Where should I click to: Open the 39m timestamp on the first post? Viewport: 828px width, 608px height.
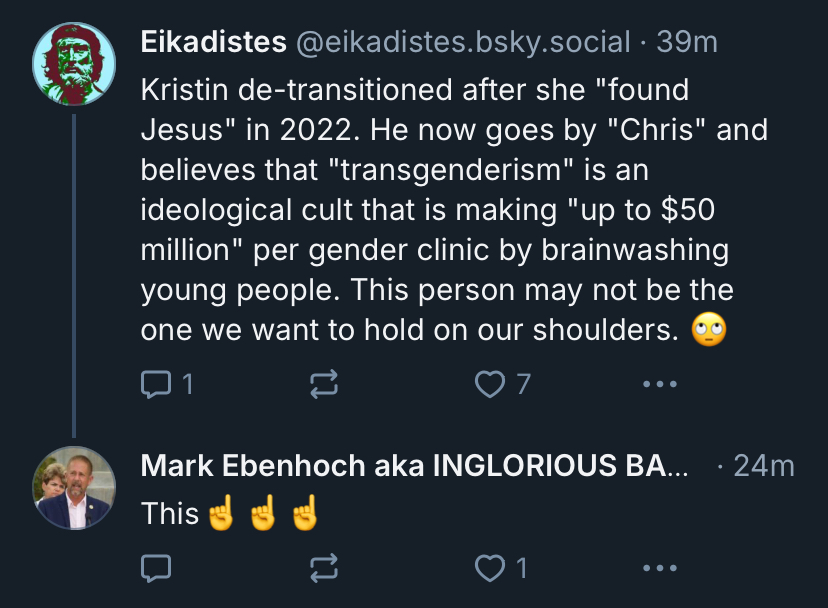pyautogui.click(x=686, y=42)
